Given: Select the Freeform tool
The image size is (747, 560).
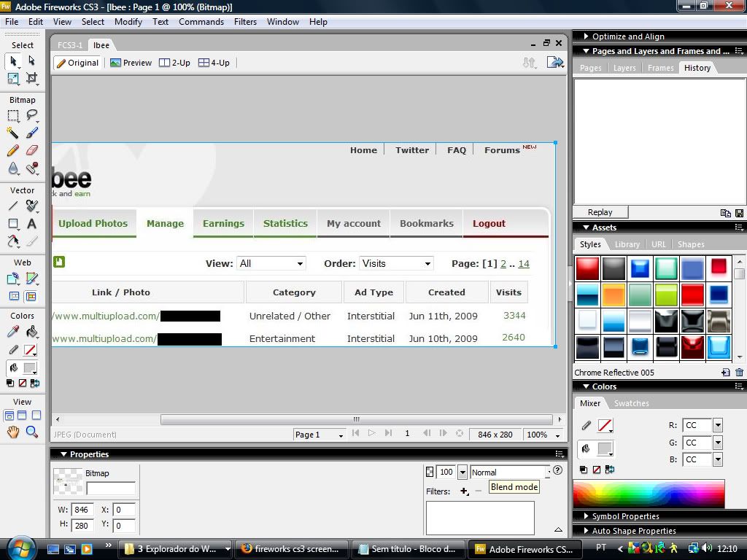Looking at the screenshot, I should pos(13,241).
